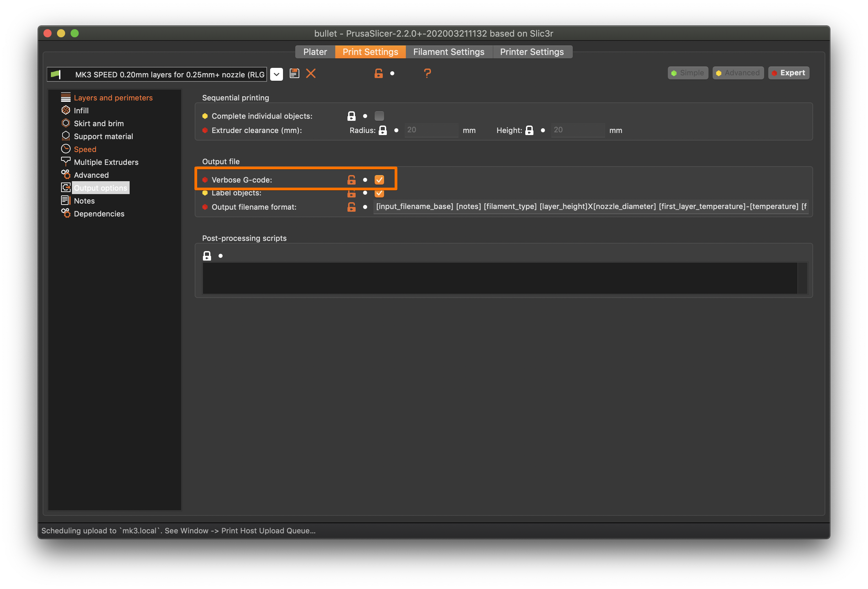
Task: Click the lock icon next to Radius
Action: click(x=382, y=130)
